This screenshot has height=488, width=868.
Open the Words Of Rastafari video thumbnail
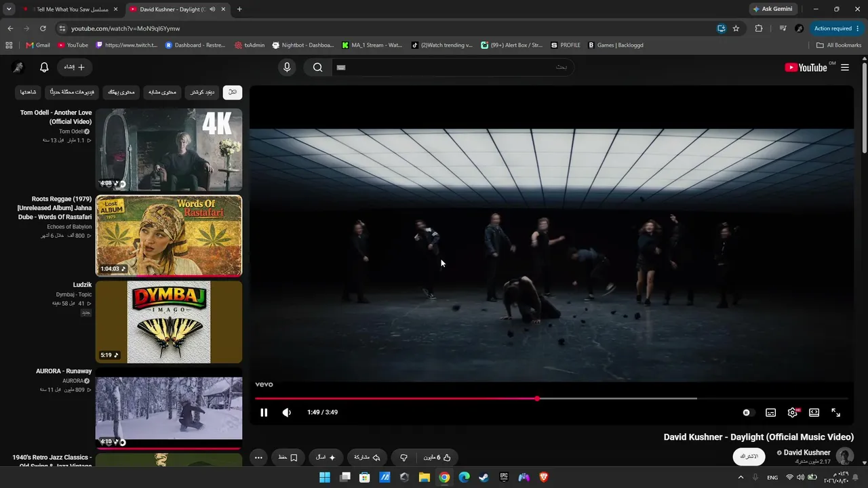click(169, 236)
